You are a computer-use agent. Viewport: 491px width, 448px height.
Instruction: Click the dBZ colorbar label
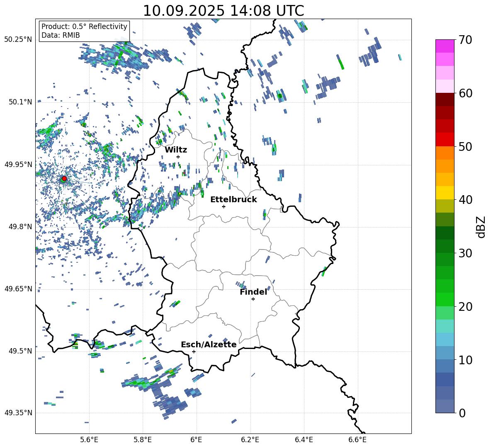coord(481,227)
